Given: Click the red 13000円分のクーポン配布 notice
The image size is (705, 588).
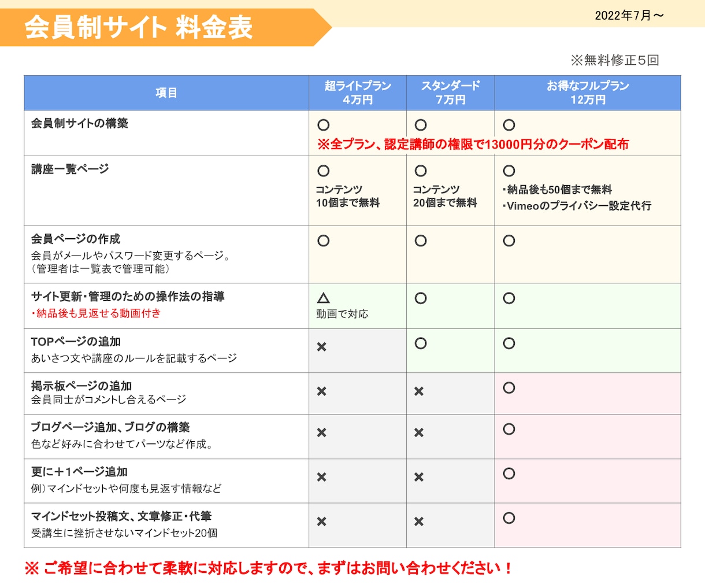Looking at the screenshot, I should (x=473, y=145).
